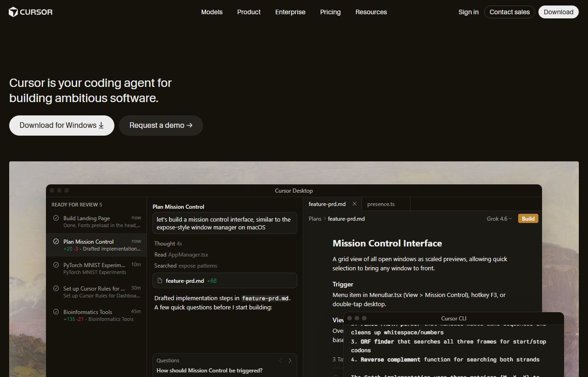
Task: Click check icon next to Build Landing Page
Action: (x=56, y=218)
